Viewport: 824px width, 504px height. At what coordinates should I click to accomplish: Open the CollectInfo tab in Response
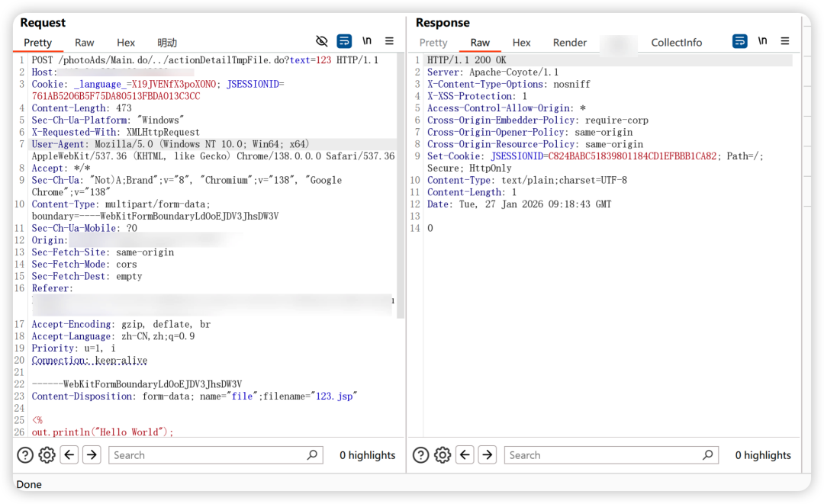click(x=676, y=43)
